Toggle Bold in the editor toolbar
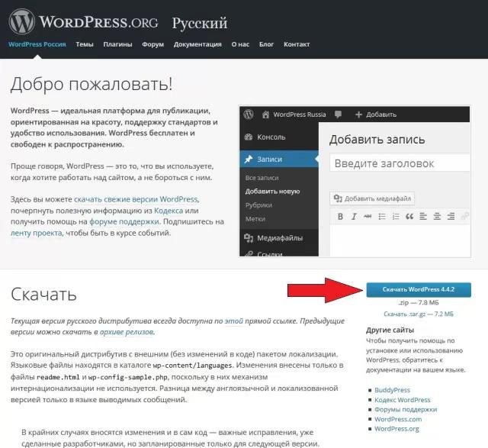The image size is (488, 448). [340, 217]
